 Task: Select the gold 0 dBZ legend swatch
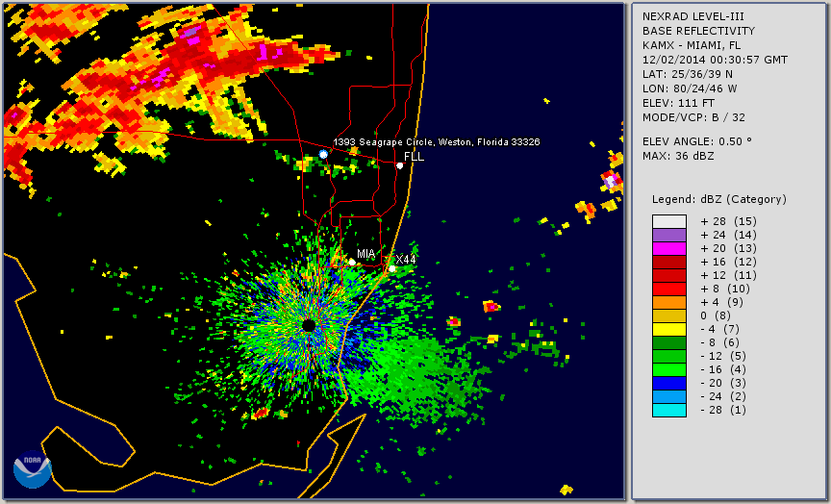tap(669, 315)
